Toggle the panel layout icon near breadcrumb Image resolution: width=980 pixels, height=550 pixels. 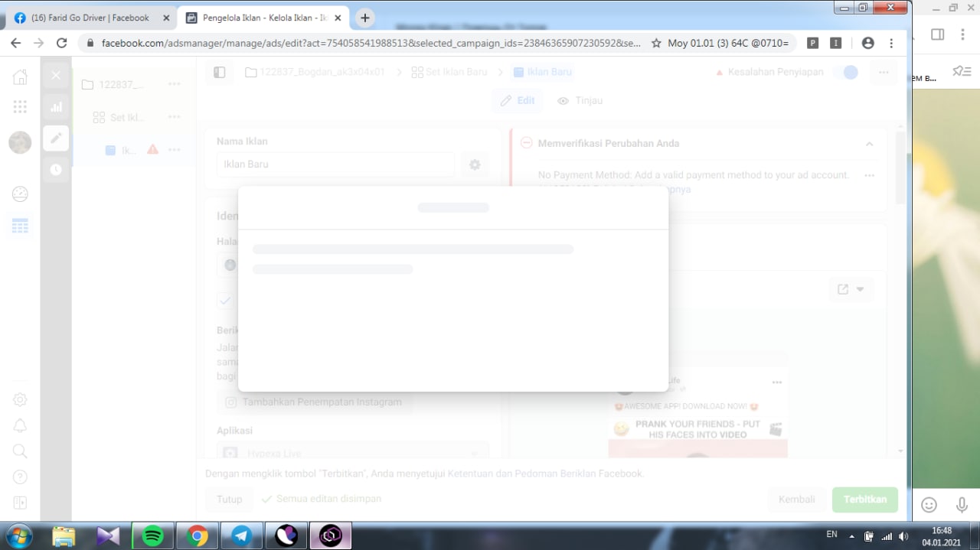220,72
